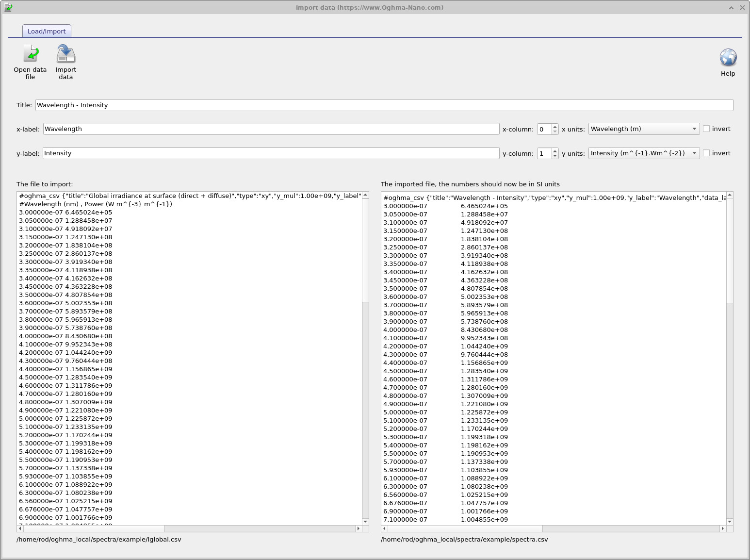This screenshot has width=750, height=560.
Task: Click the Help label below the globe
Action: 728,73
